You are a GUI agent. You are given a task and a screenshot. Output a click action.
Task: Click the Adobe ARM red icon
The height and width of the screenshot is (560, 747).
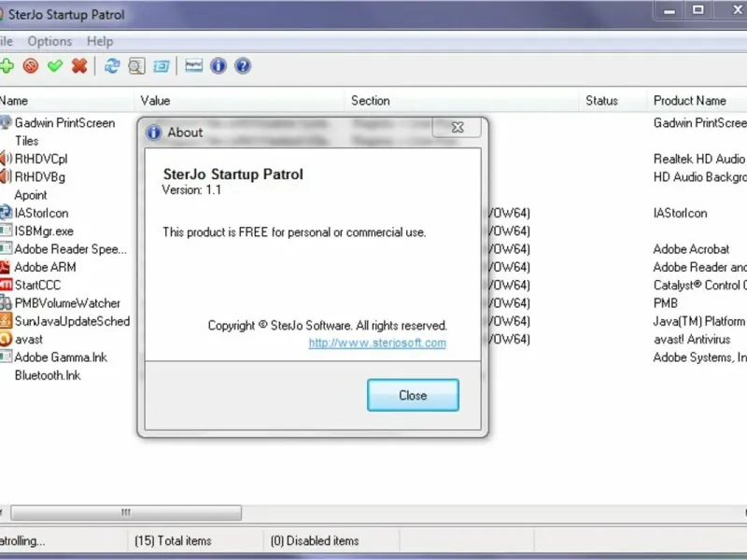6,267
